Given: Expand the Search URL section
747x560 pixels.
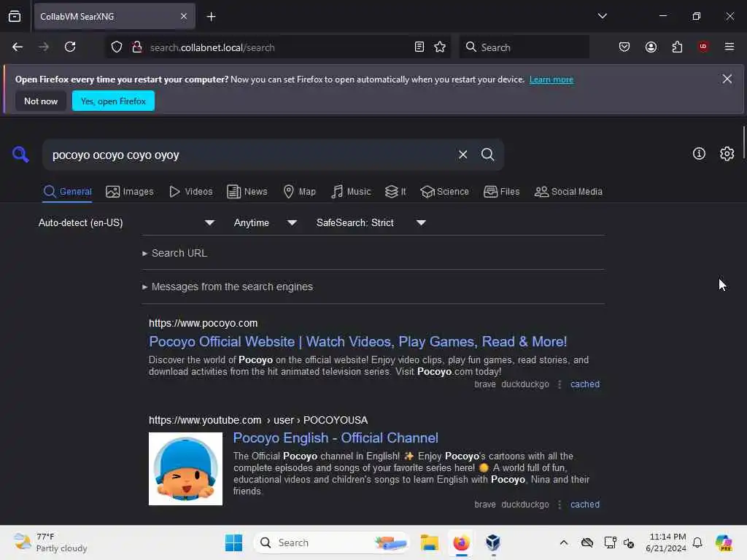Looking at the screenshot, I should tap(175, 253).
